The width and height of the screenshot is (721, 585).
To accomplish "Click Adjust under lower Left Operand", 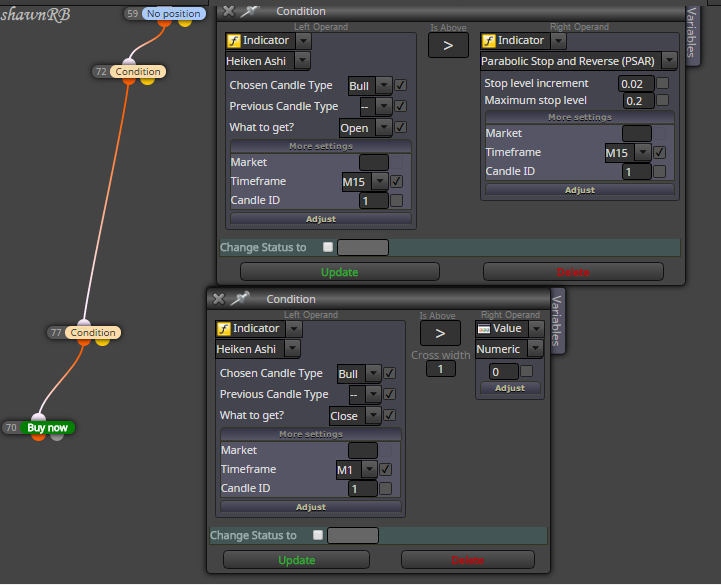I will [310, 507].
